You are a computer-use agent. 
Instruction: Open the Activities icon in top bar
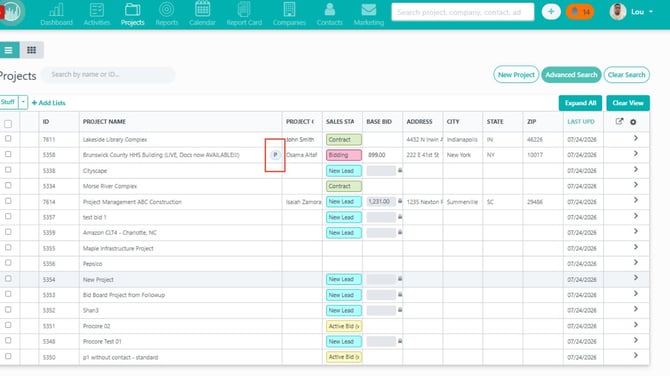97,9
